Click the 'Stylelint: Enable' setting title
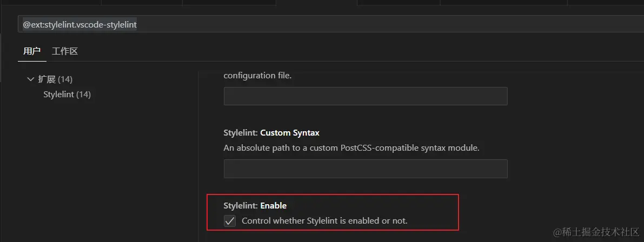This screenshot has height=242, width=644. (x=255, y=205)
